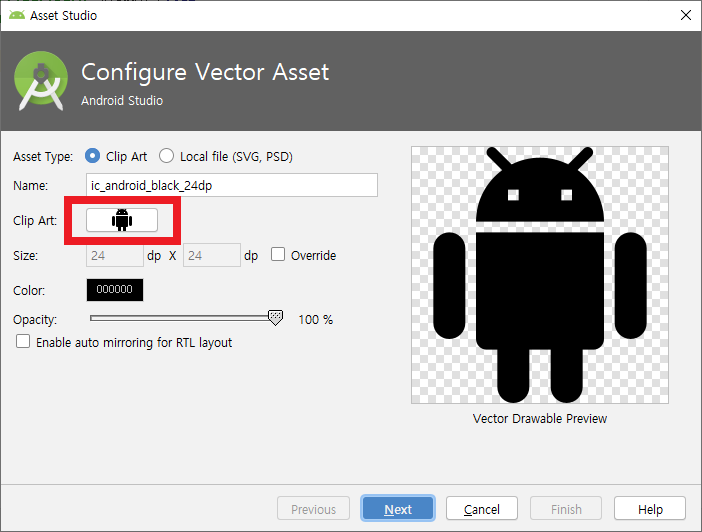Open the Clip Art android icon picker
The width and height of the screenshot is (702, 532).
[x=122, y=220]
